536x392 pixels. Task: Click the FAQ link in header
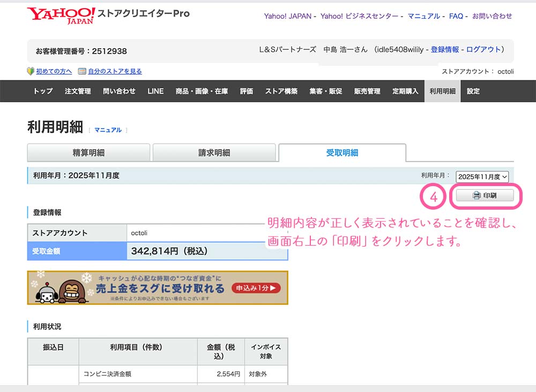[456, 16]
